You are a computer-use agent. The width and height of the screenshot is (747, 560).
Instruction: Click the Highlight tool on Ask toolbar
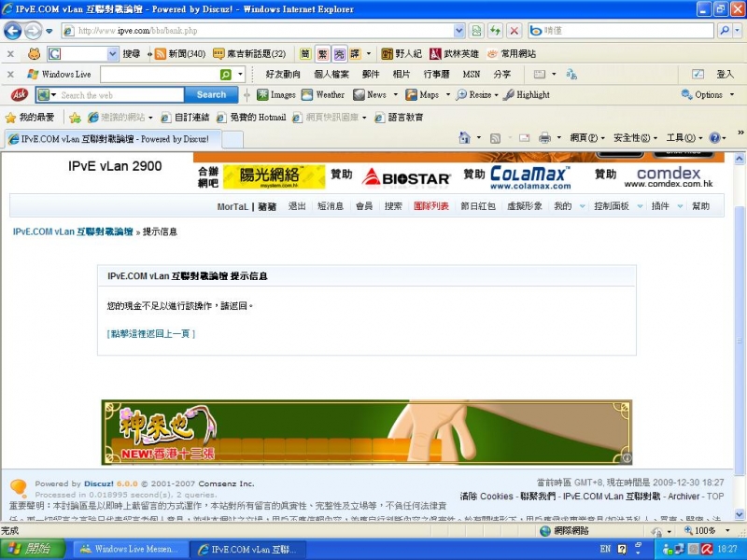(x=527, y=95)
